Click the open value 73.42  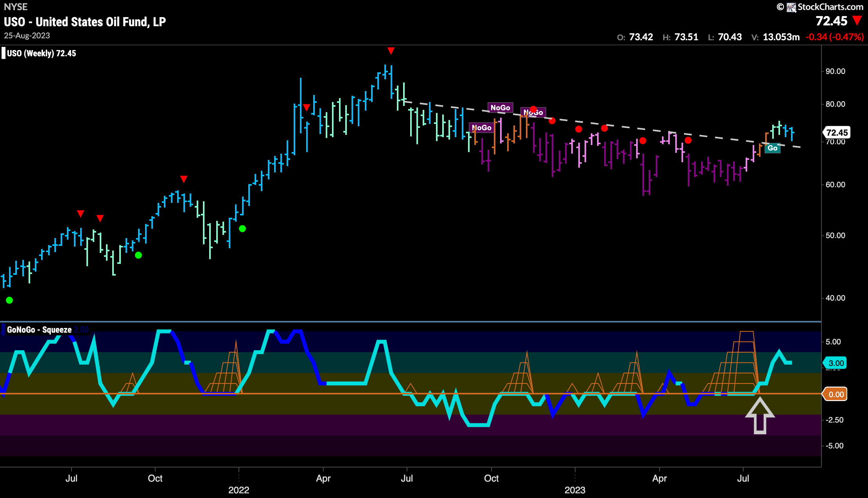tap(641, 37)
